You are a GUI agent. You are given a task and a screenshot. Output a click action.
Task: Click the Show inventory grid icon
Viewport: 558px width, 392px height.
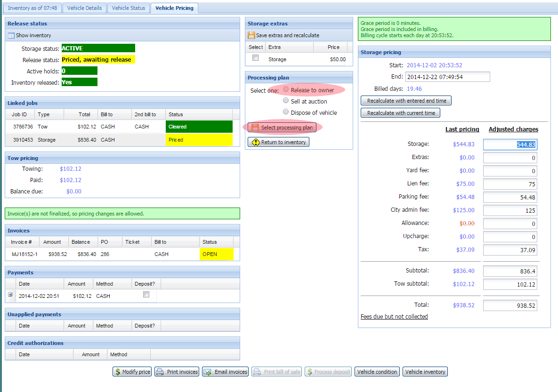[11, 35]
